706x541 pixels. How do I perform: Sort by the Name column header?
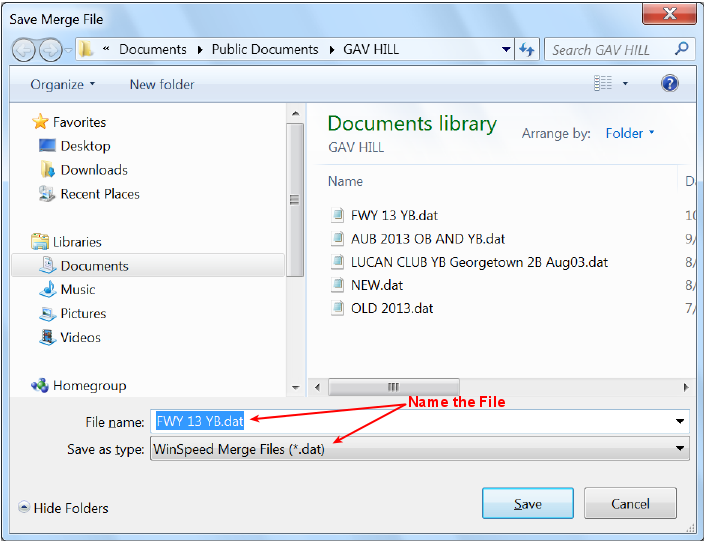[x=345, y=181]
